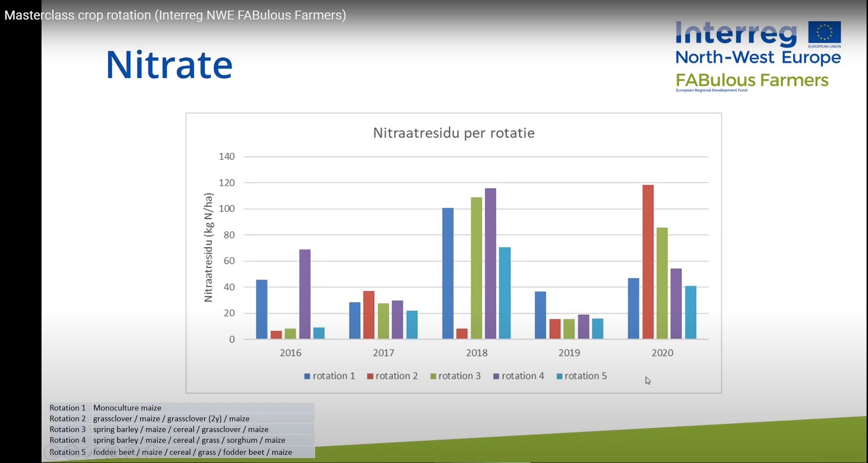Click the zoom magnifier slideshow icon
868x463 pixels.
[x=132, y=452]
